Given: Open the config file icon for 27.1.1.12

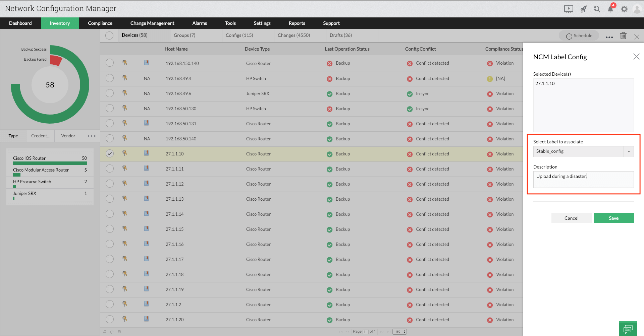Looking at the screenshot, I should pos(146,183).
